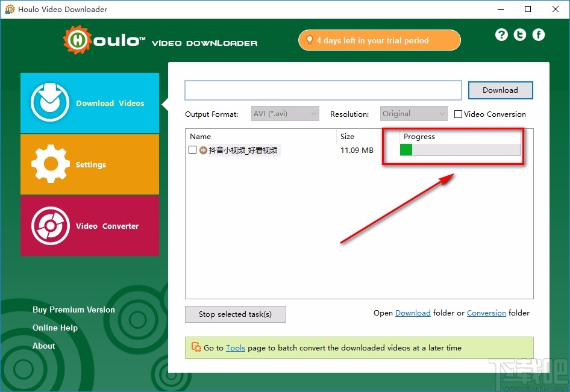Open the Twitter icon in top right
The width and height of the screenshot is (570, 392).
[519, 34]
